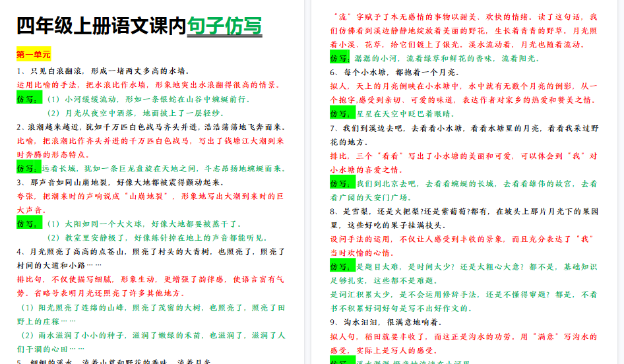Click the red text "大声音。"
The image size is (624, 364).
[32, 210]
